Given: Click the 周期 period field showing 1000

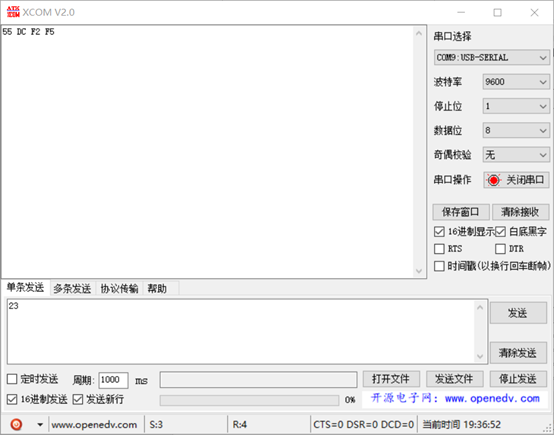Looking at the screenshot, I should (113, 380).
